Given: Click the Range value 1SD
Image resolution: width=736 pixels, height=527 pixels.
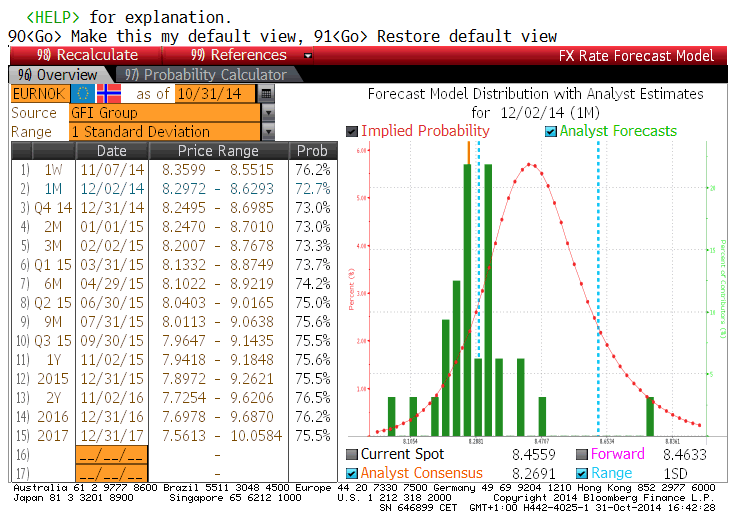Looking at the screenshot, I should 675,473.
